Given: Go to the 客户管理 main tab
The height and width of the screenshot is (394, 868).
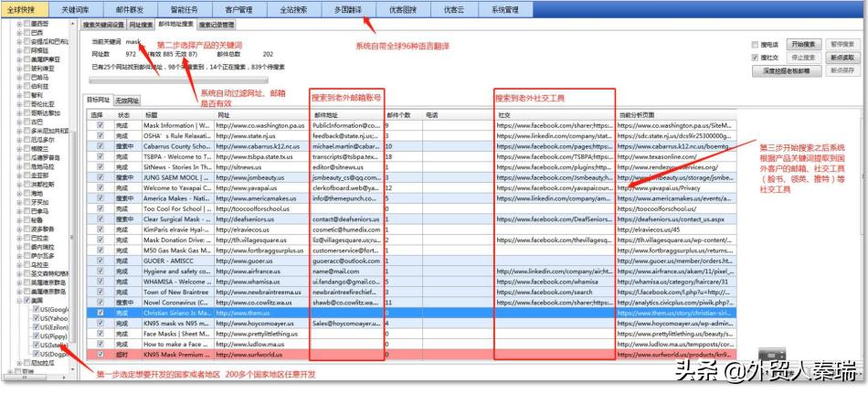Looking at the screenshot, I should click(239, 9).
